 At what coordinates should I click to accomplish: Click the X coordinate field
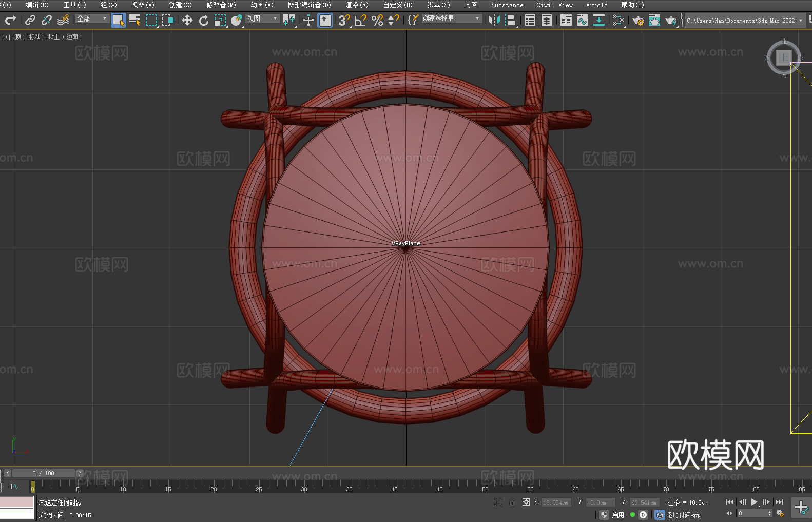click(556, 502)
